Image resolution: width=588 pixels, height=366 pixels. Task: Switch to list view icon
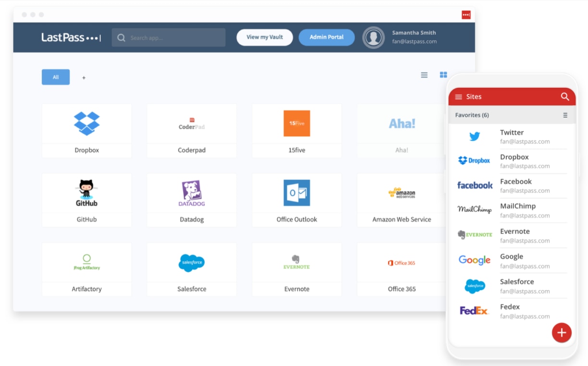[x=424, y=75]
